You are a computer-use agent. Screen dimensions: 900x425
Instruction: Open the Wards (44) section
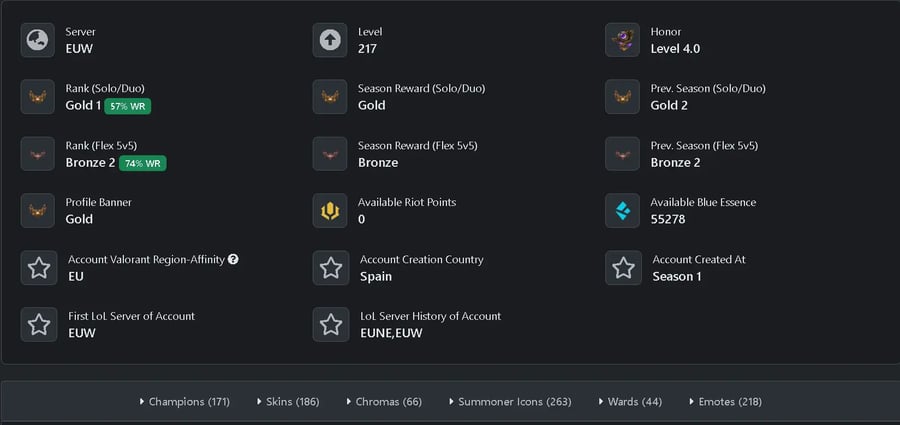pyautogui.click(x=630, y=402)
